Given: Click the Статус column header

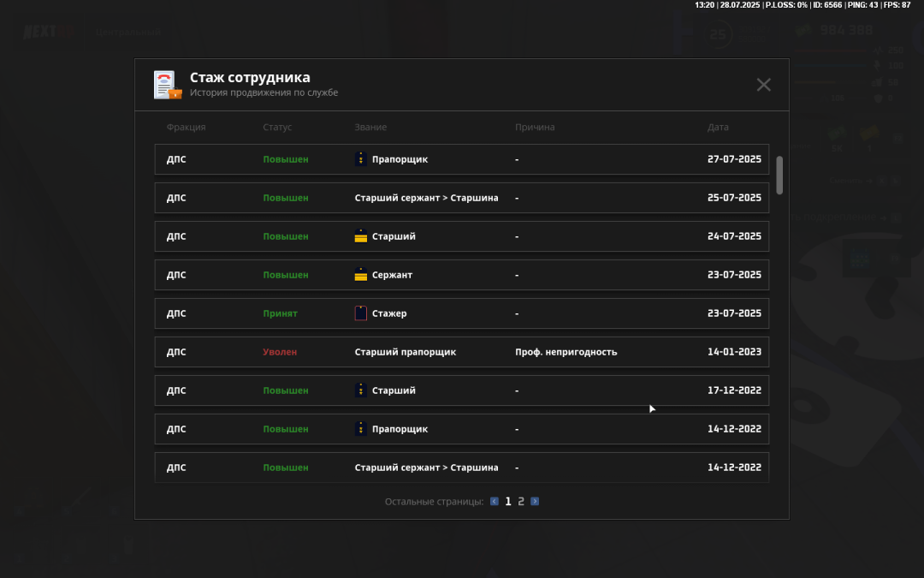Looking at the screenshot, I should [x=277, y=127].
